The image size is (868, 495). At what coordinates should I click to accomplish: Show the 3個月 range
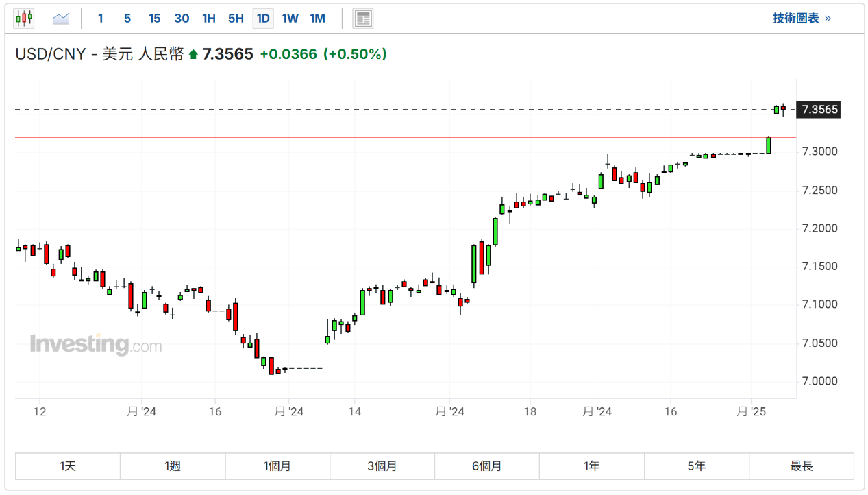(x=382, y=466)
